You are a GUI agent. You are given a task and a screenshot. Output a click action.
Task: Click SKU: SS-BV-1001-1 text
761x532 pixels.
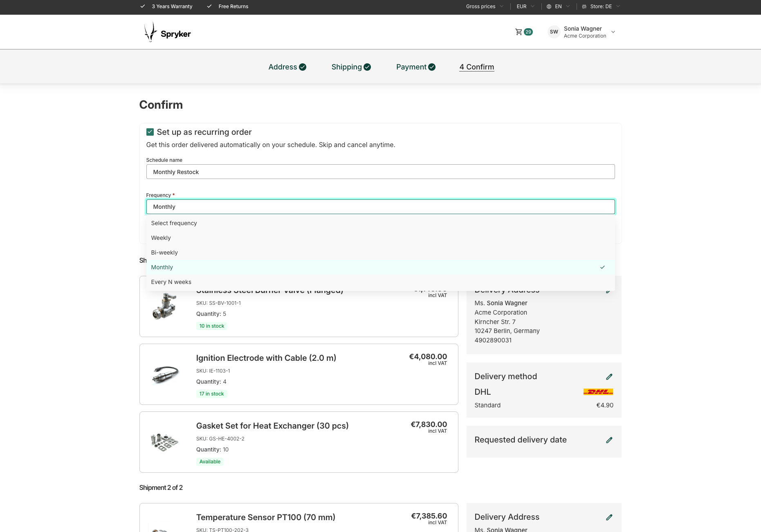point(218,303)
